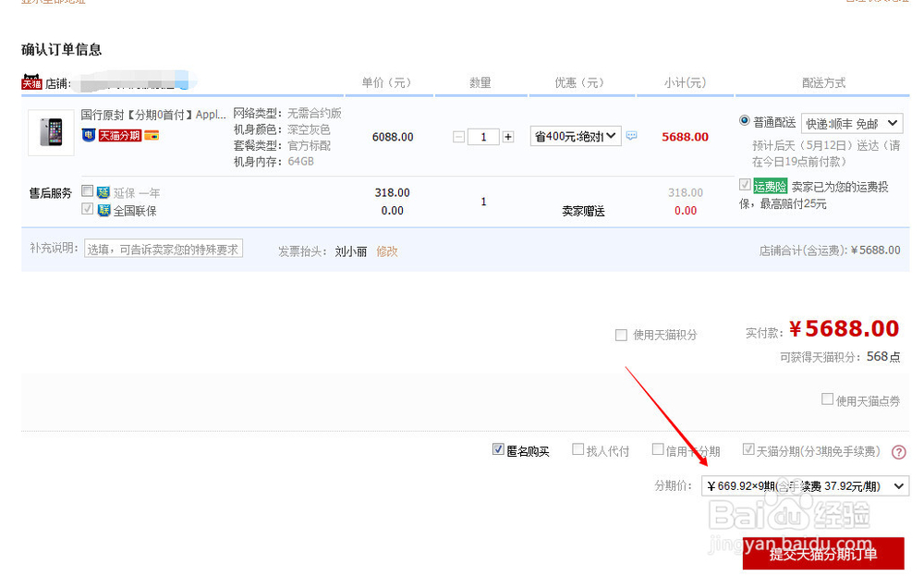Click the Tmall cat logo next to 店铺

point(31,82)
